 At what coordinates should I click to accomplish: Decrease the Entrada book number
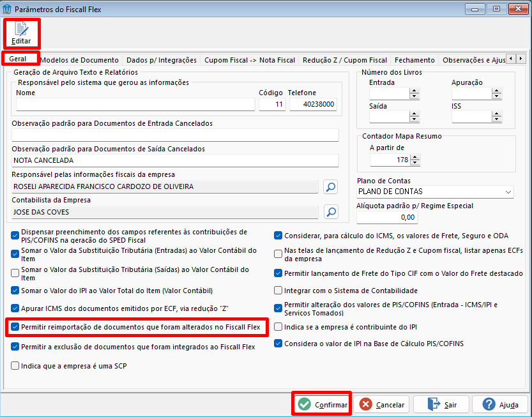point(414,96)
